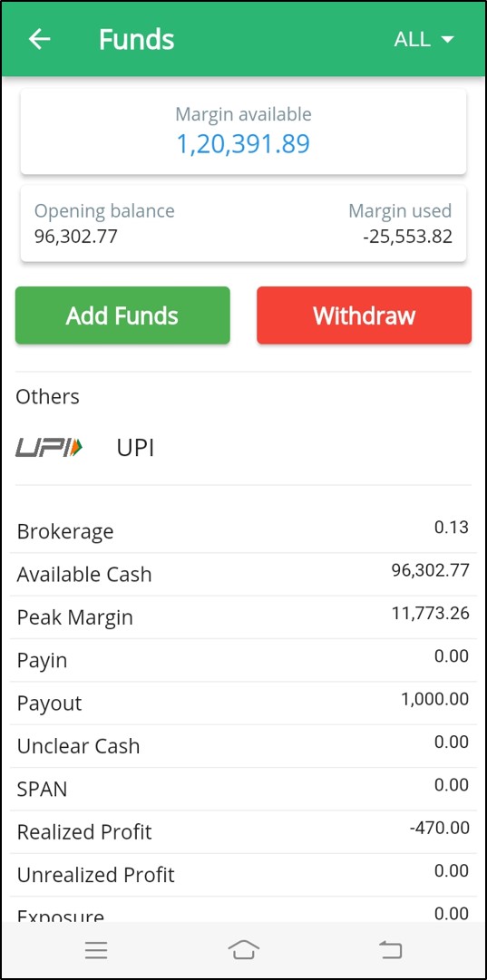
Task: Tap the Android back navigation icon
Action: tap(390, 951)
